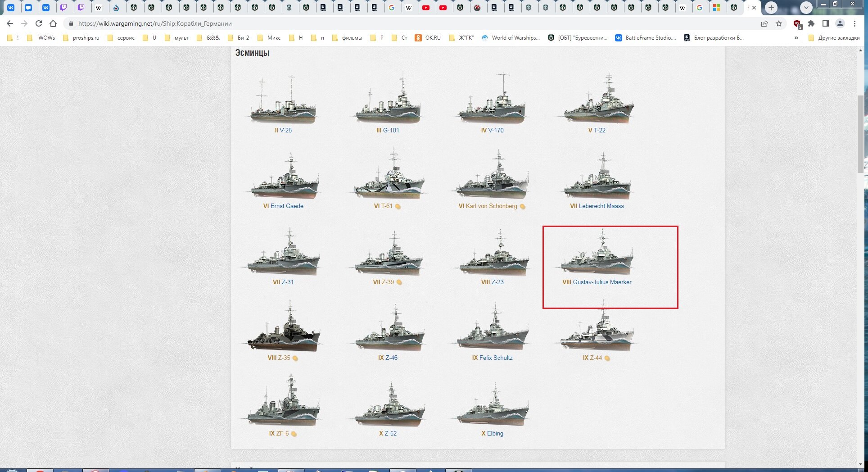Reload the current page

(x=39, y=23)
